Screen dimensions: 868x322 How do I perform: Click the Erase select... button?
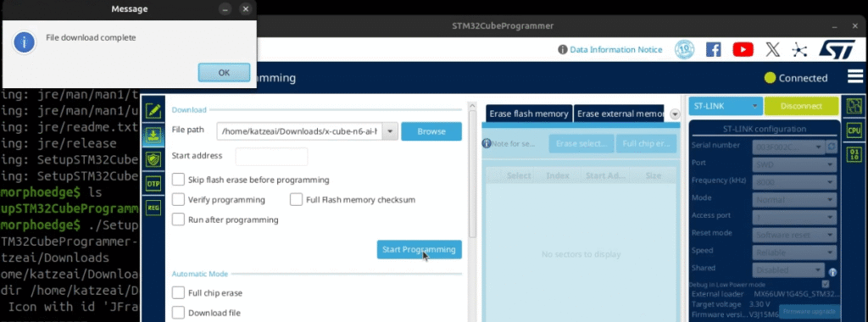pos(581,144)
